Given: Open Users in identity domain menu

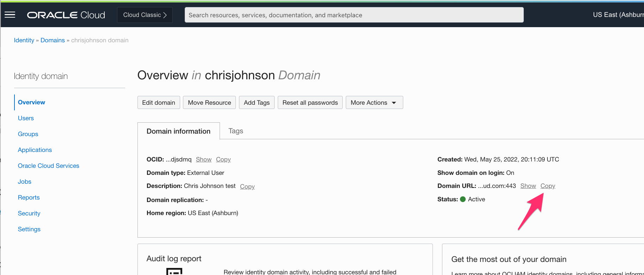Looking at the screenshot, I should click(26, 118).
